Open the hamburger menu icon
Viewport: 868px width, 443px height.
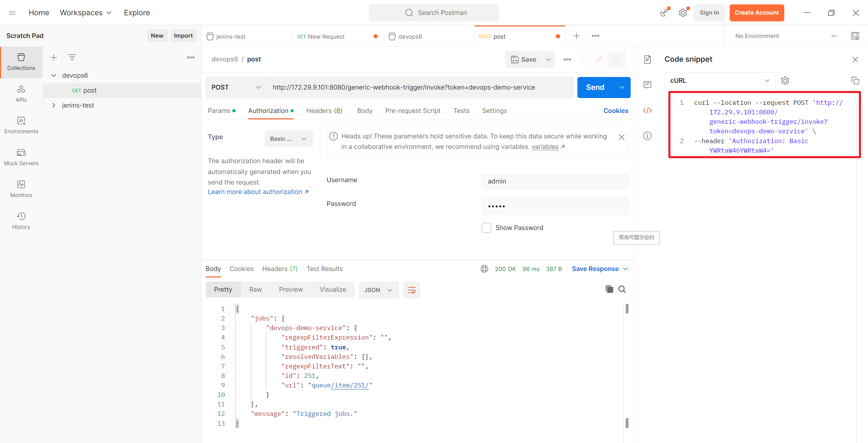pyautogui.click(x=12, y=13)
